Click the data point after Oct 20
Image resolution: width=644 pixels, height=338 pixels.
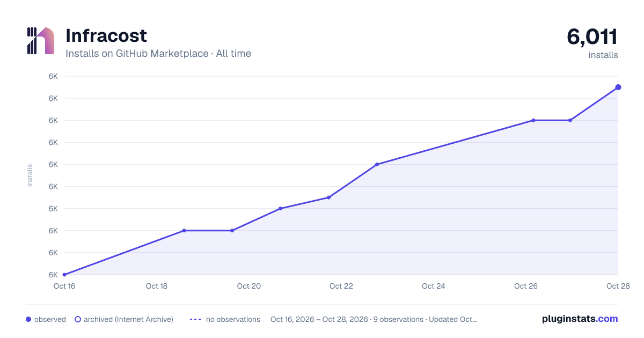click(x=280, y=208)
